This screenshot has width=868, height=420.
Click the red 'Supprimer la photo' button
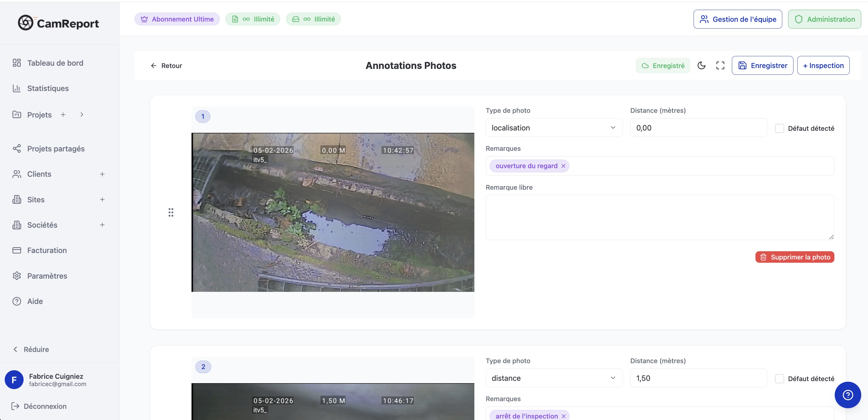(795, 257)
